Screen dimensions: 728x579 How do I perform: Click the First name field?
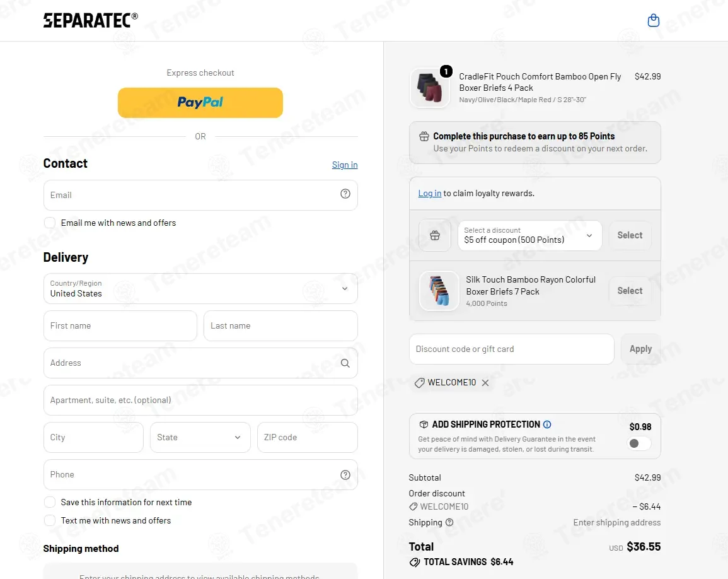pyautogui.click(x=120, y=325)
